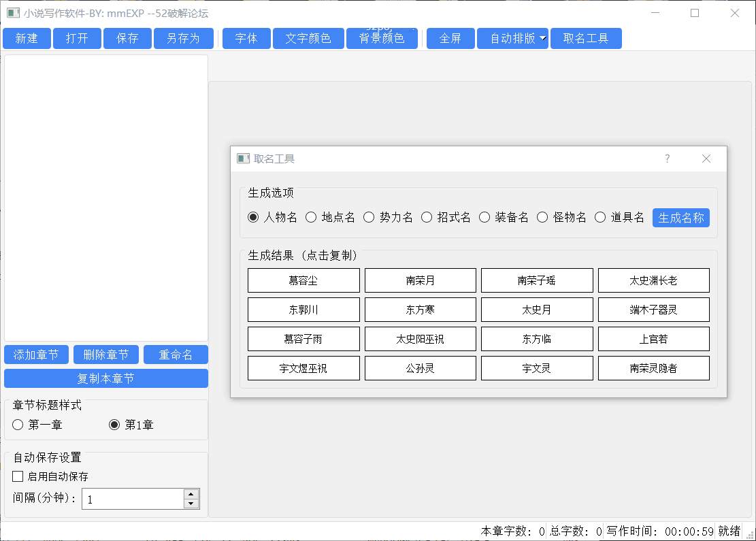The width and height of the screenshot is (756, 541).
Task: Click the 间隔(分钟) interval input field
Action: point(133,499)
